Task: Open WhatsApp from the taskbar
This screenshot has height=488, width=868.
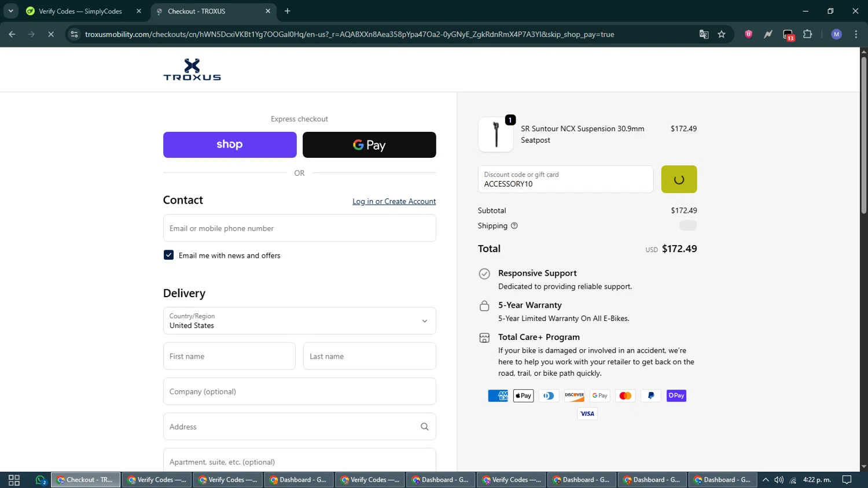Action: coord(40,480)
